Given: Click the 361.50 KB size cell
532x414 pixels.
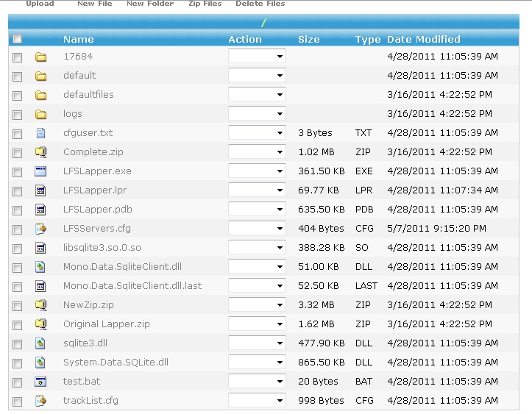Looking at the screenshot, I should click(x=322, y=171).
